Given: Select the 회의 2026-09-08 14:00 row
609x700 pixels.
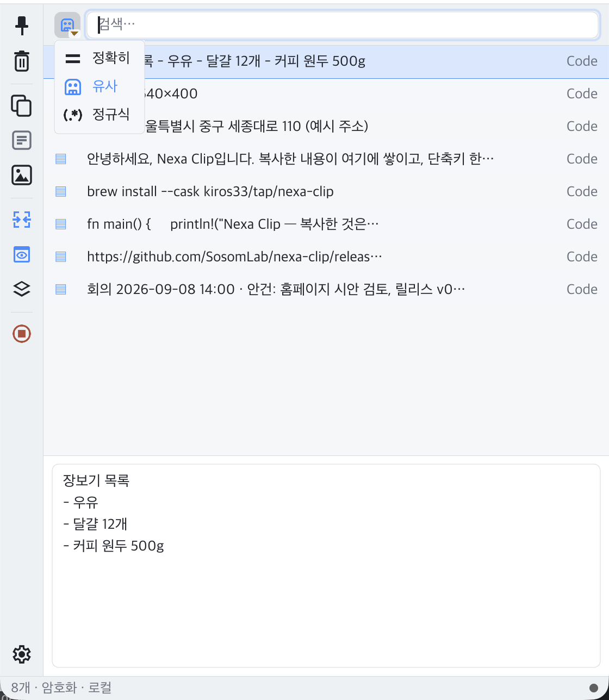Looking at the screenshot, I should tap(326, 289).
